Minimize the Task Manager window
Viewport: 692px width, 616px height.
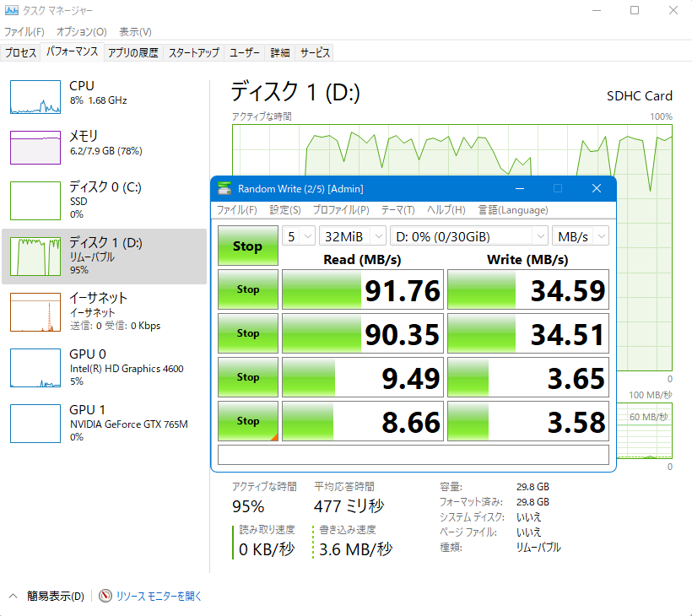pos(597,10)
